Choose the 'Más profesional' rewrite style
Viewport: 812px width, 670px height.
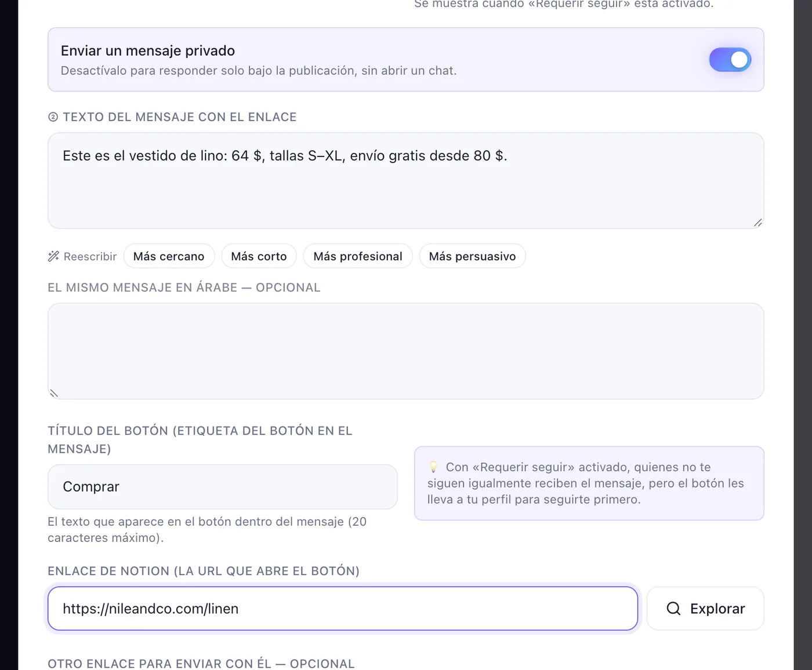pos(358,256)
